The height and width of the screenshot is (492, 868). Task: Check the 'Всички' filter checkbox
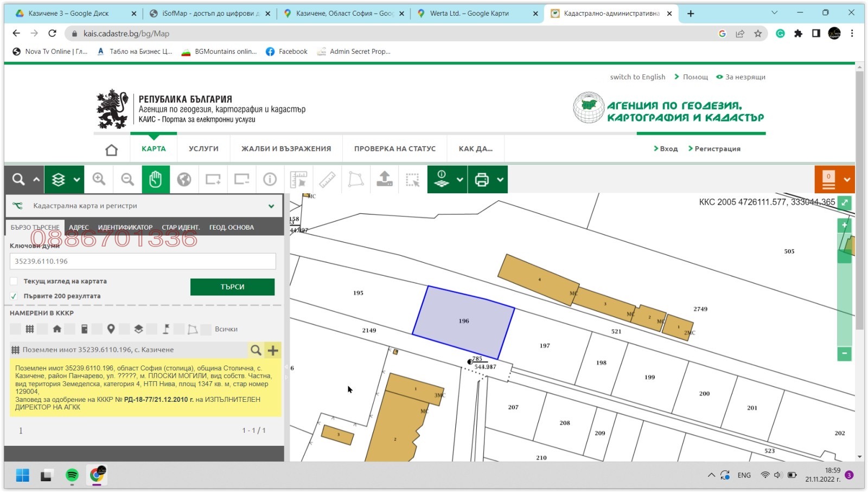click(x=206, y=329)
